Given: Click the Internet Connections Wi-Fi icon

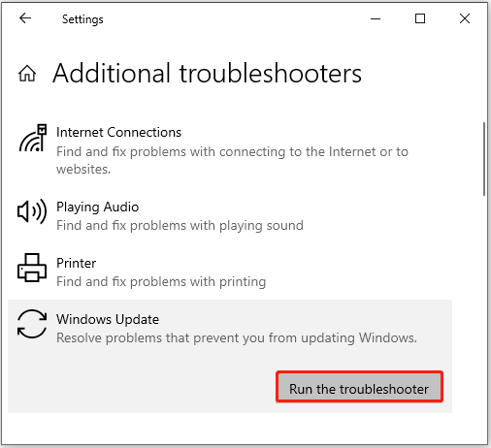Looking at the screenshot, I should point(32,138).
